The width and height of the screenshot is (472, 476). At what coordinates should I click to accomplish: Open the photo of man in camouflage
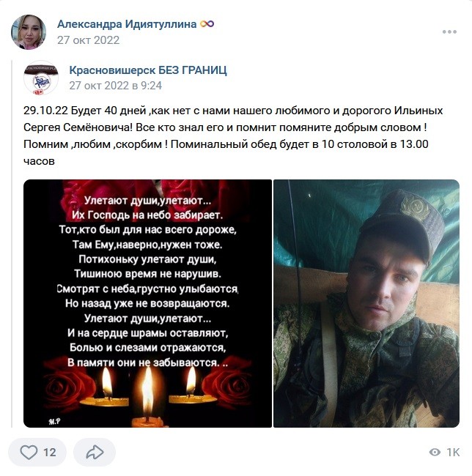(366, 304)
